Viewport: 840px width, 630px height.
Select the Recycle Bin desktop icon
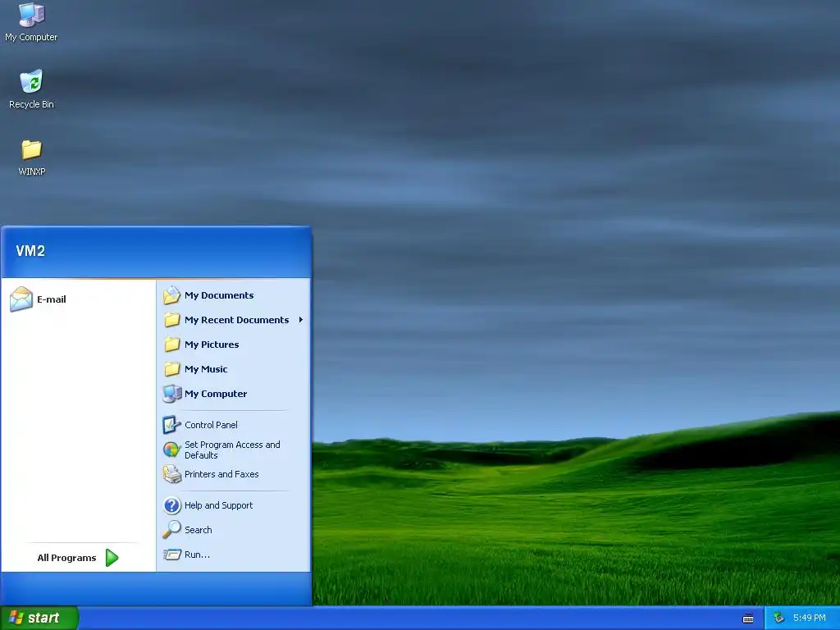(x=31, y=89)
